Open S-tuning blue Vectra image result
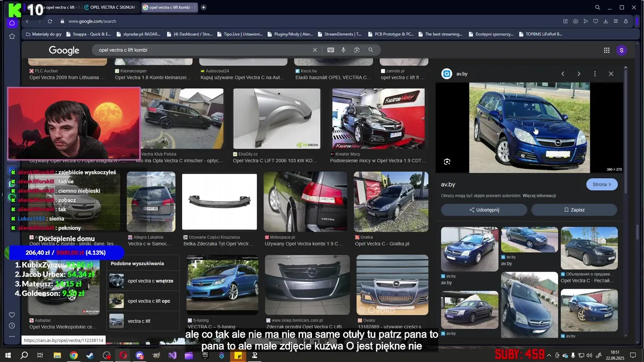The height and width of the screenshot is (362, 644). click(222, 286)
